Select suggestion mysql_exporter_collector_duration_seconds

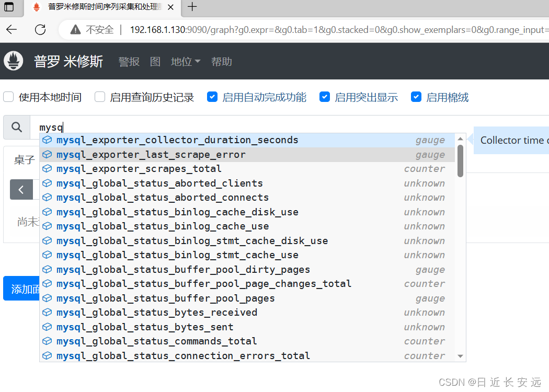(247, 140)
